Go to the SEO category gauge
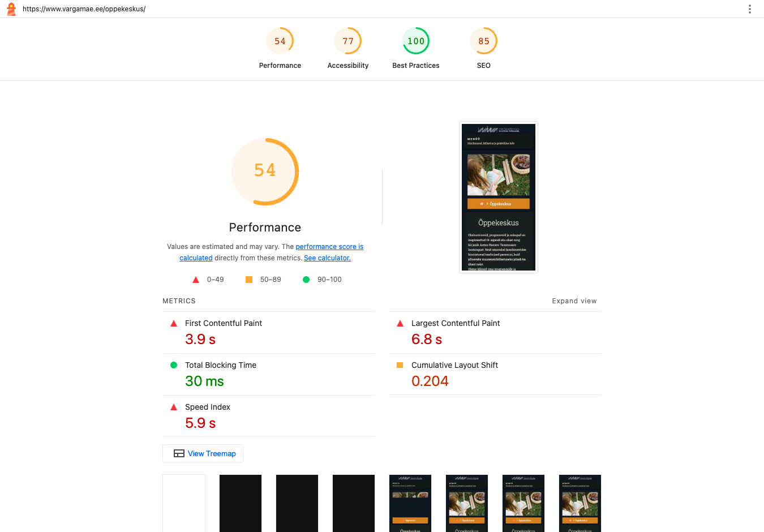This screenshot has height=532, width=764. [x=484, y=49]
